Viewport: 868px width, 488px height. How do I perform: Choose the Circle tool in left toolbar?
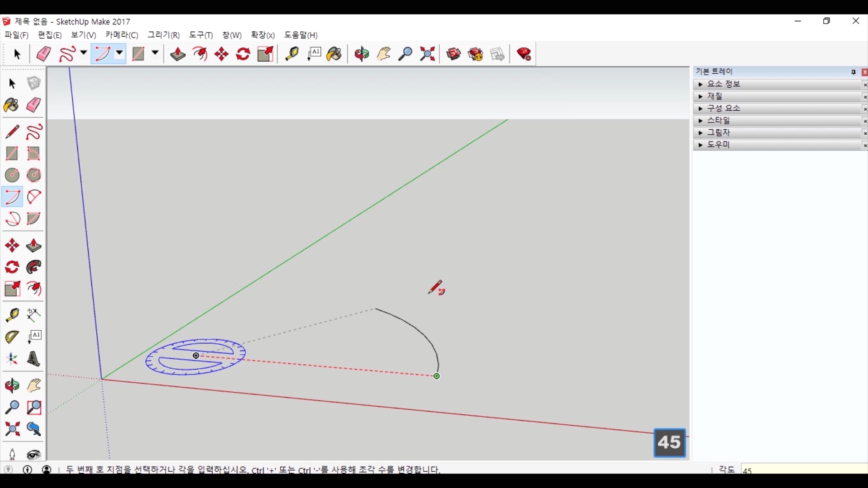tap(12, 175)
